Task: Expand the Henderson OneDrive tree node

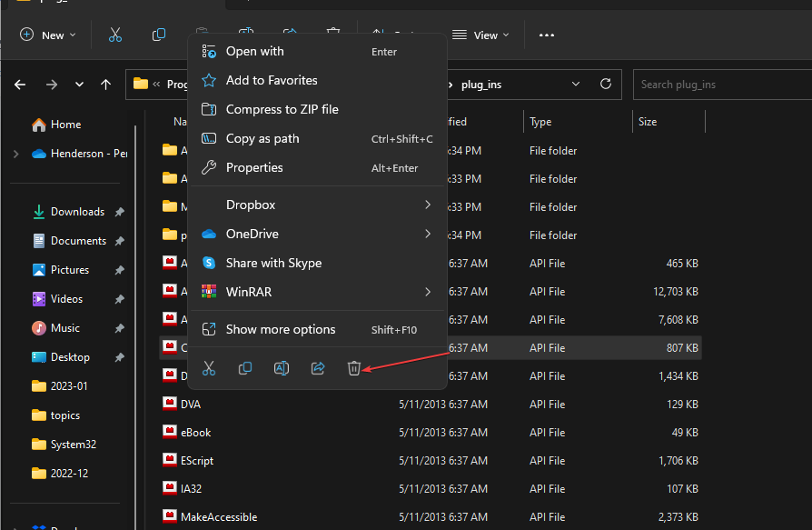Action: 15,154
